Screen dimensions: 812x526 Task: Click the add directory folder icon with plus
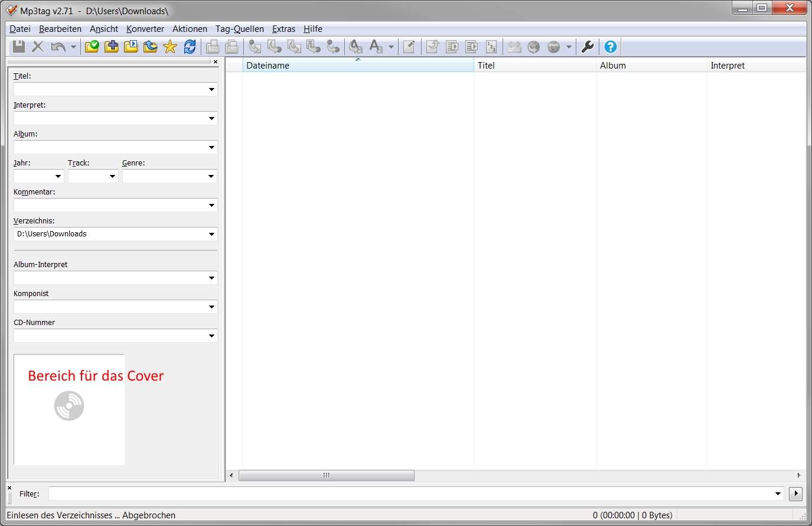111,47
